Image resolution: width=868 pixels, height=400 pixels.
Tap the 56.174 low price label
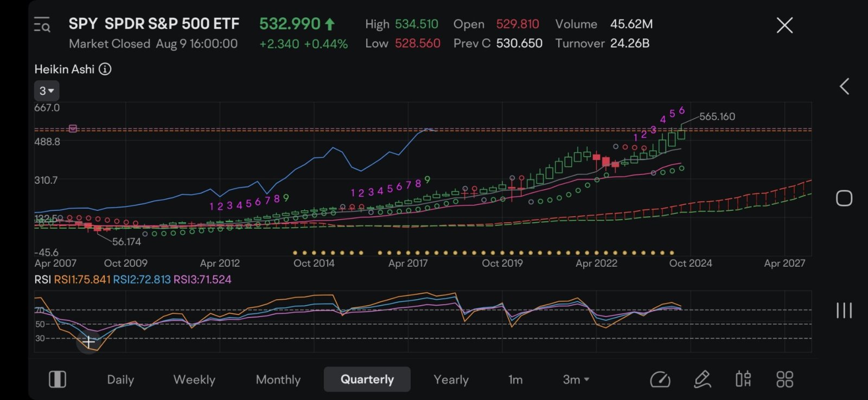[x=126, y=242]
